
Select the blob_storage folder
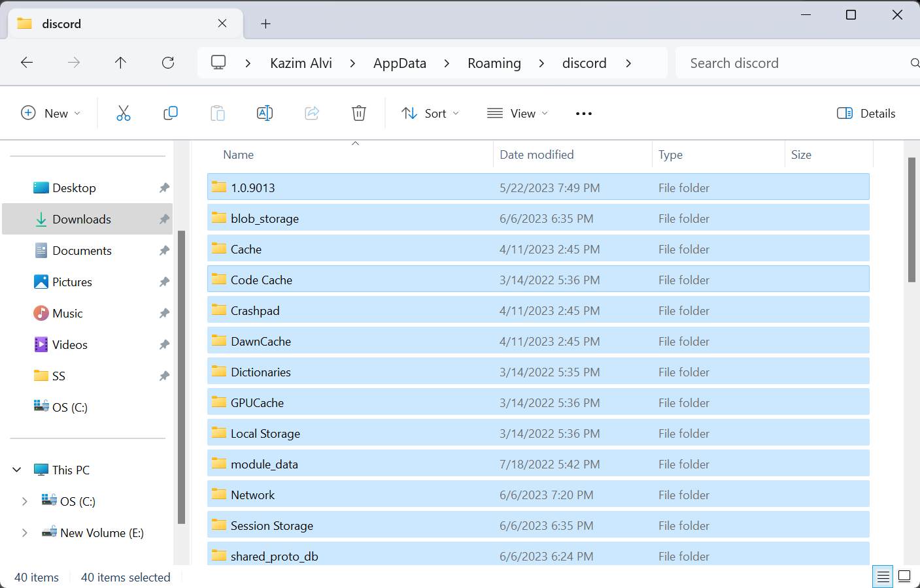538,218
